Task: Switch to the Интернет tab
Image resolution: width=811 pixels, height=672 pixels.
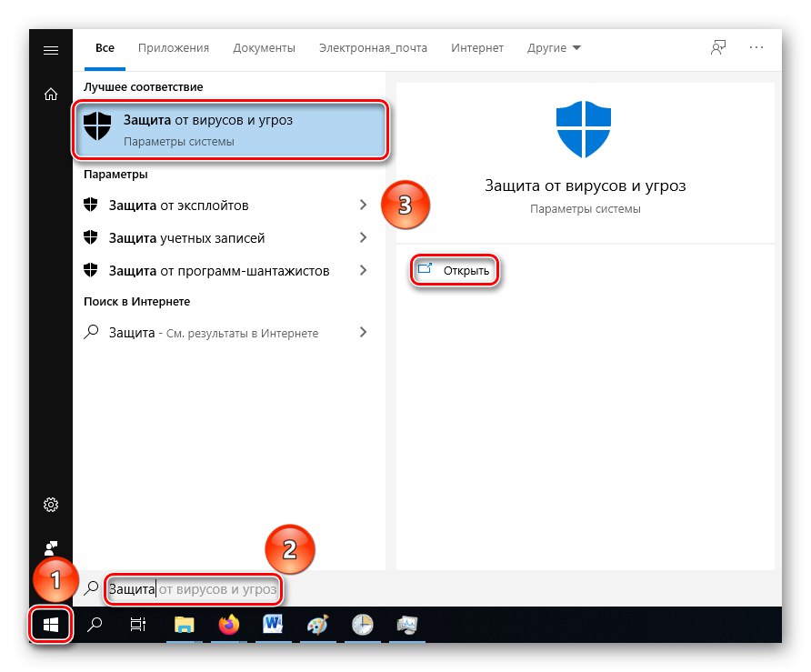Action: pos(477,48)
